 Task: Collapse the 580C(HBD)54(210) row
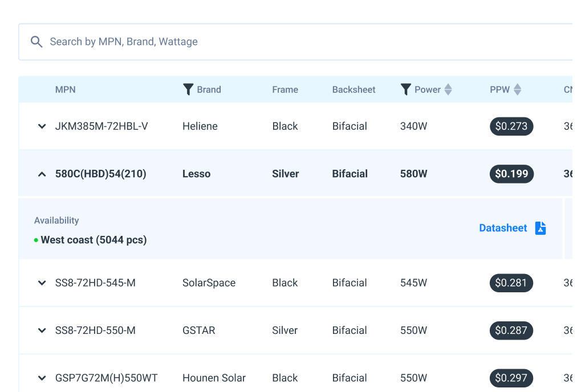pyautogui.click(x=42, y=174)
